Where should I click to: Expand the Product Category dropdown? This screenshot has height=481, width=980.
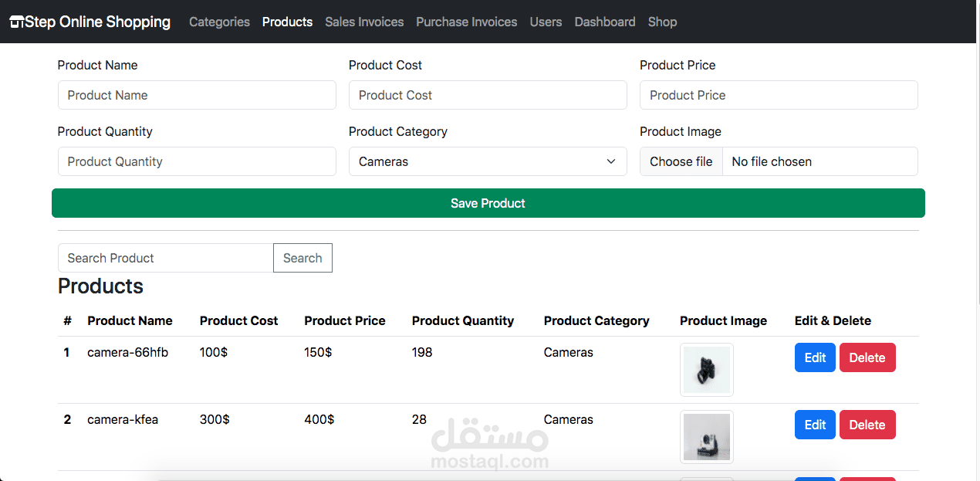488,161
